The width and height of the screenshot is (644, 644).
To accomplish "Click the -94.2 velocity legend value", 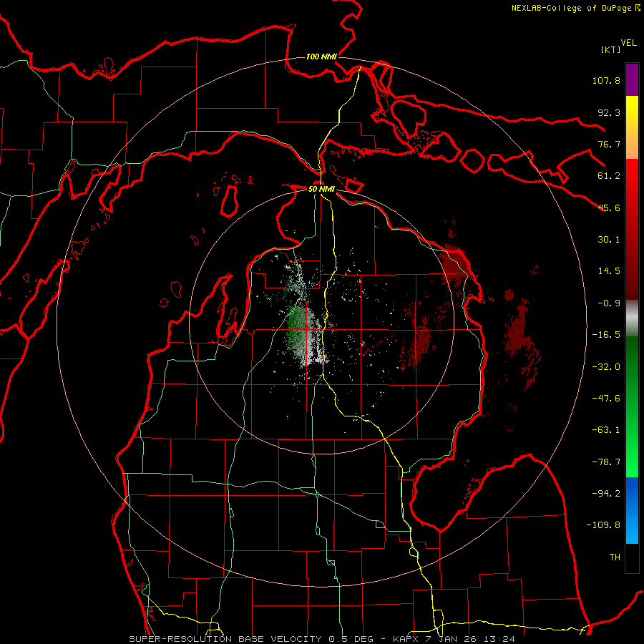I will coord(606,494).
